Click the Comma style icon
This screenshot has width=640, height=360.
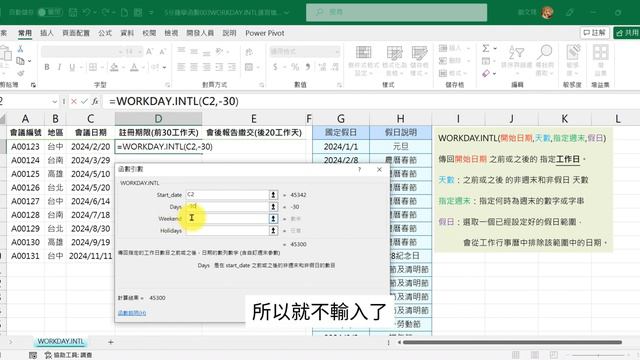308,67
